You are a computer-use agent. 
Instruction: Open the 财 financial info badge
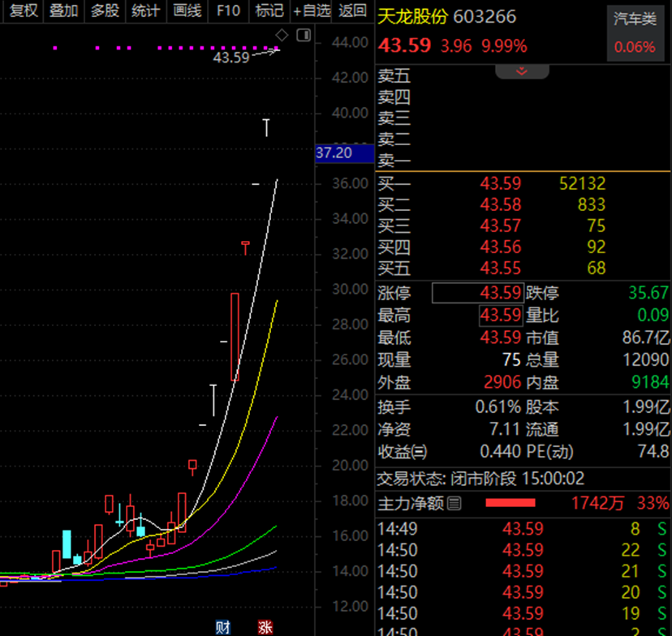pos(223,627)
